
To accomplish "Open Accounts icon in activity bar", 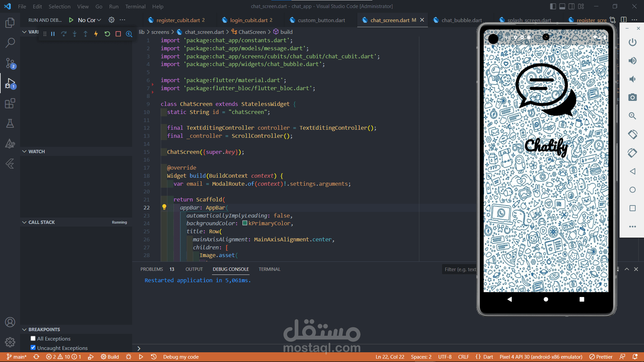I will 10,322.
